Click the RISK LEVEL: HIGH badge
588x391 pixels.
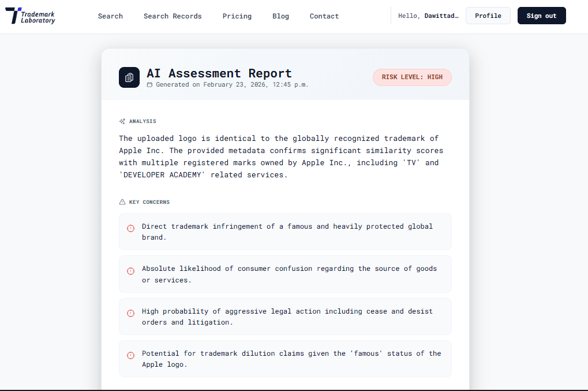click(x=412, y=77)
